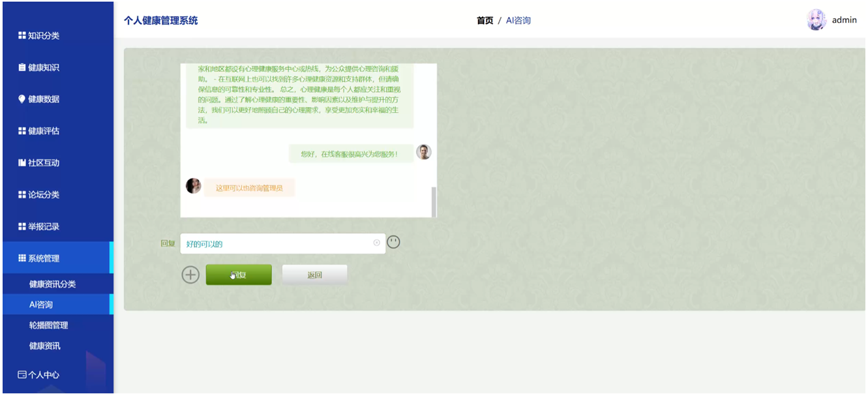Screen dimensions: 868x394
Task: Open the 健康知识 sidebar menu
Action: point(57,68)
